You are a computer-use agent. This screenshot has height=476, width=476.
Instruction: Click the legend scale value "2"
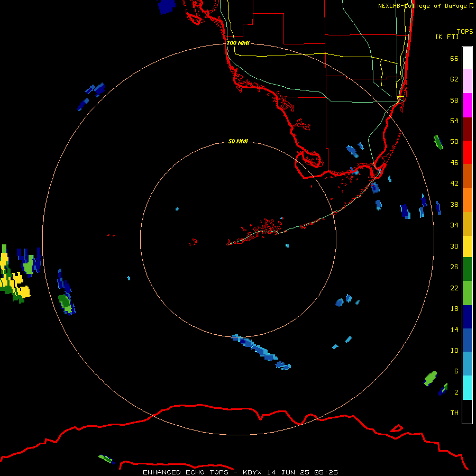[456, 392]
